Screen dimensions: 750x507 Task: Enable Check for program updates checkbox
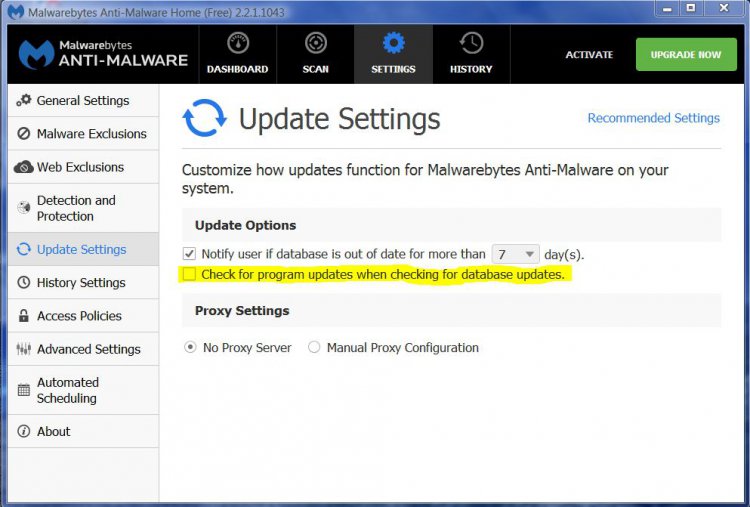pos(189,274)
